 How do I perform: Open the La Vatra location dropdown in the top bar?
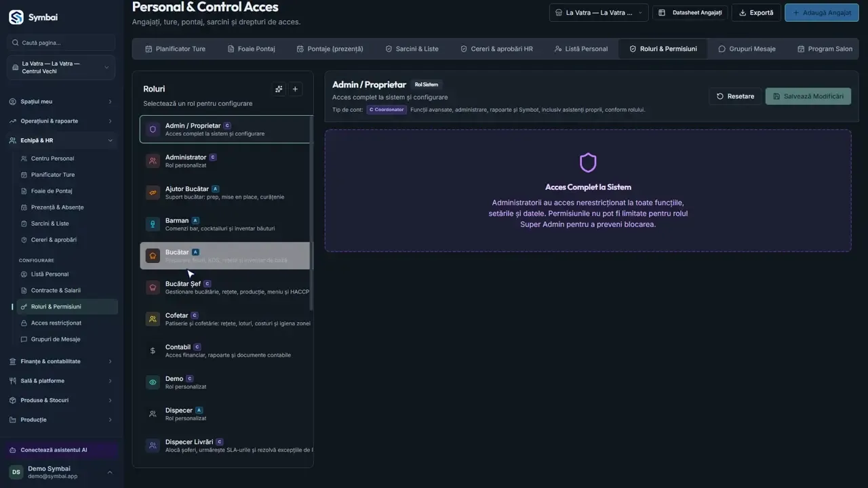click(598, 12)
